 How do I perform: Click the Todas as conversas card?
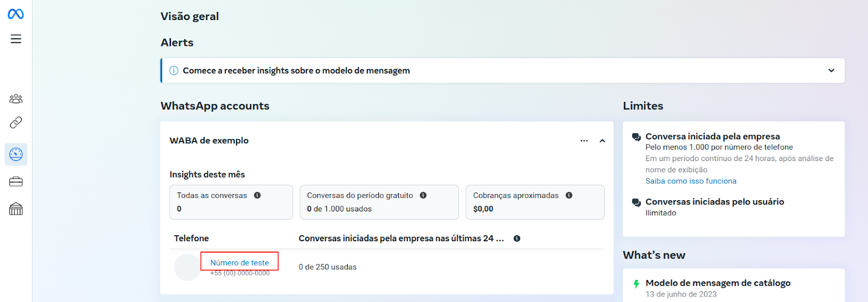pos(231,202)
